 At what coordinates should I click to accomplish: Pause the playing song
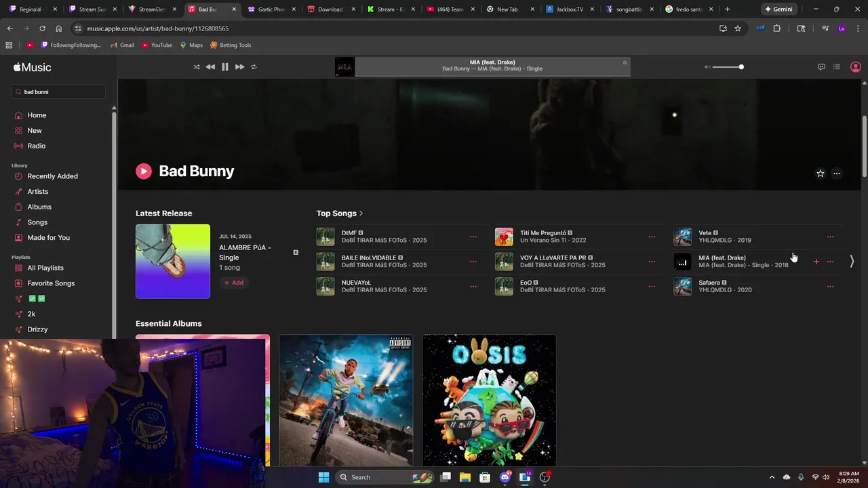tap(225, 67)
